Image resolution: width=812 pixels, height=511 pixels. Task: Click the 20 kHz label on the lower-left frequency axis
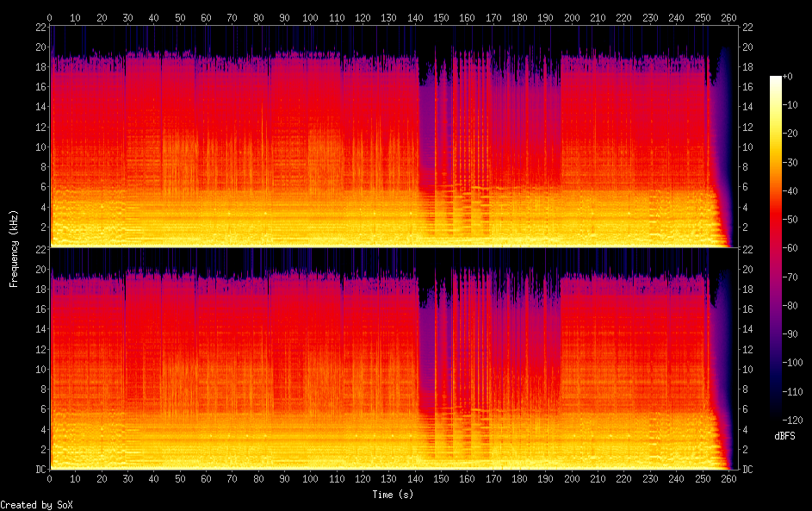(x=40, y=269)
